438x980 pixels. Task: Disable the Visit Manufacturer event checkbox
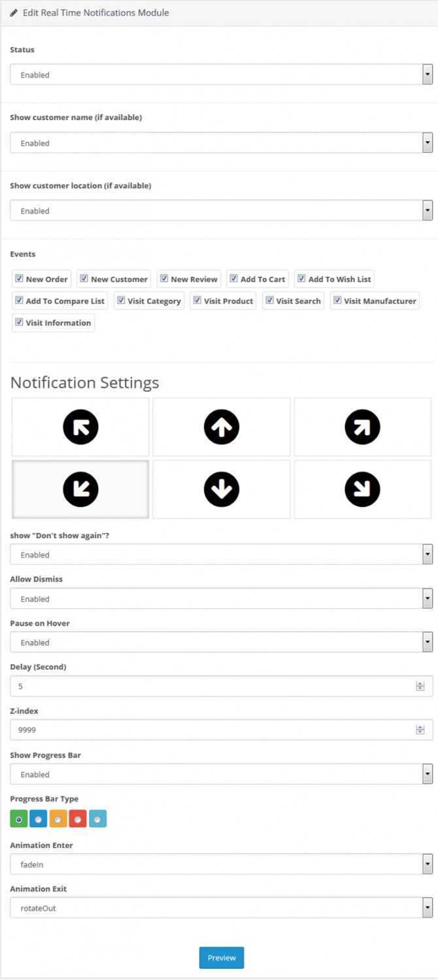(337, 301)
